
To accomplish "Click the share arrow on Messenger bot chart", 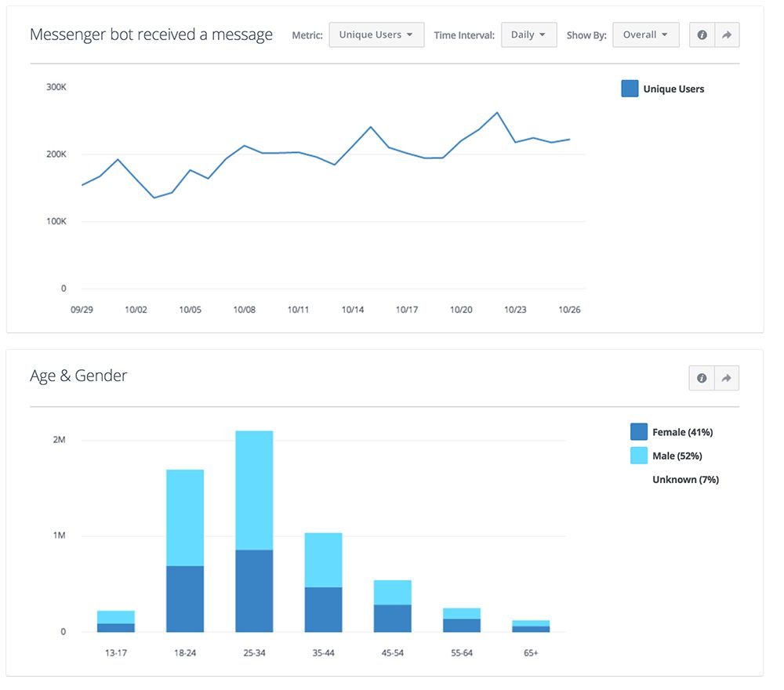I will [727, 35].
